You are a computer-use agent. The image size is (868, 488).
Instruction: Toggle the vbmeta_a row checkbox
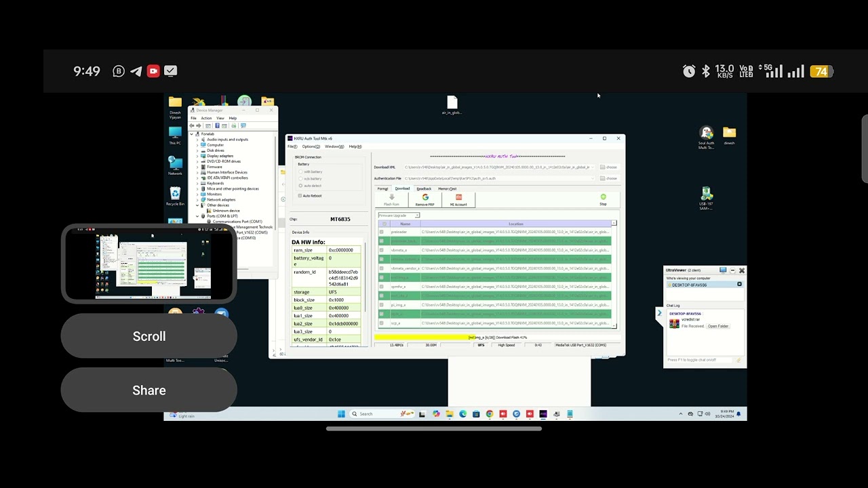point(382,250)
